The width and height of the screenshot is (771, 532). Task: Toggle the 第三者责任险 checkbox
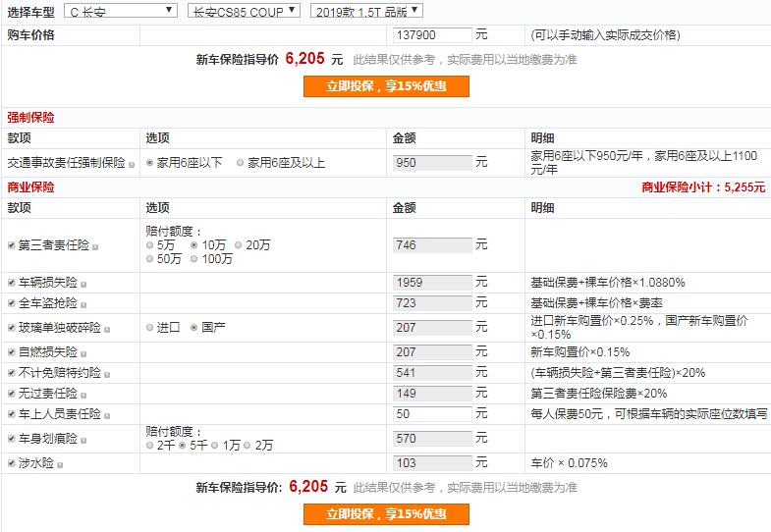point(12,244)
